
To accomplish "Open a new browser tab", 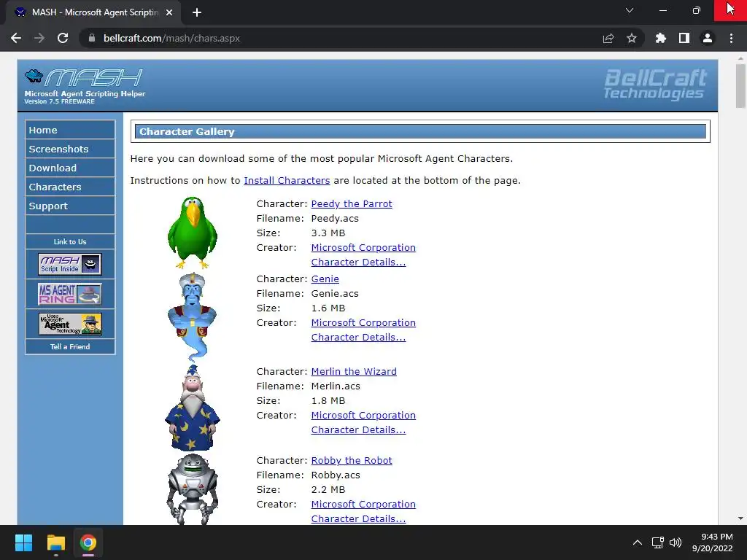I will click(197, 12).
